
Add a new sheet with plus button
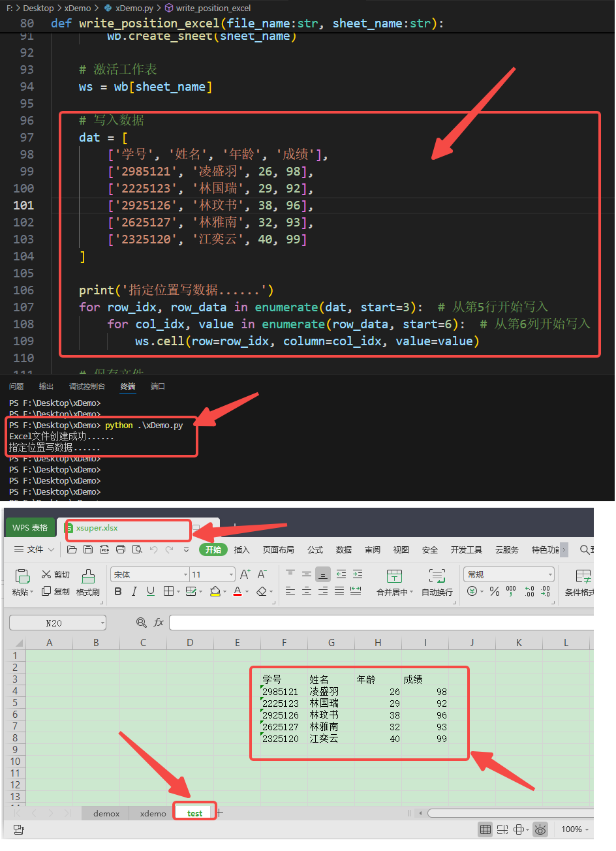pyautogui.click(x=220, y=812)
